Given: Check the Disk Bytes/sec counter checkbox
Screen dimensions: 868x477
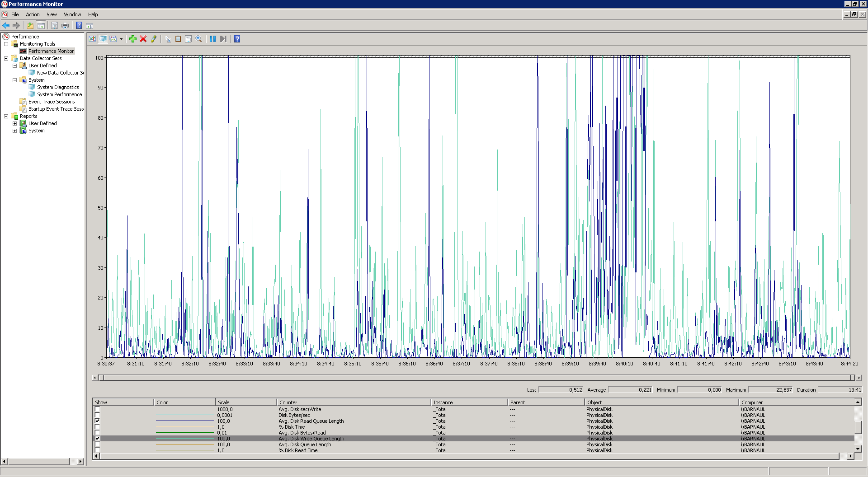Looking at the screenshot, I should (x=97, y=415).
